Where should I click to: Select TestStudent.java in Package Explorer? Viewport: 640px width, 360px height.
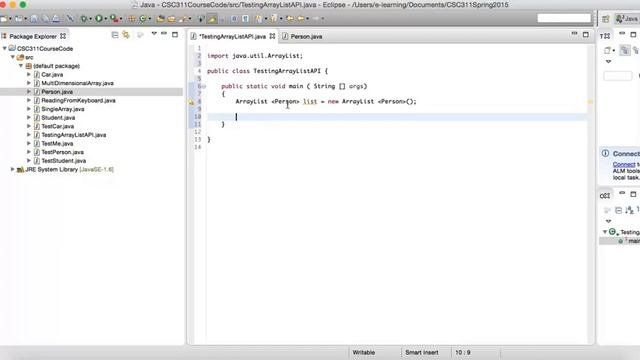click(x=63, y=161)
